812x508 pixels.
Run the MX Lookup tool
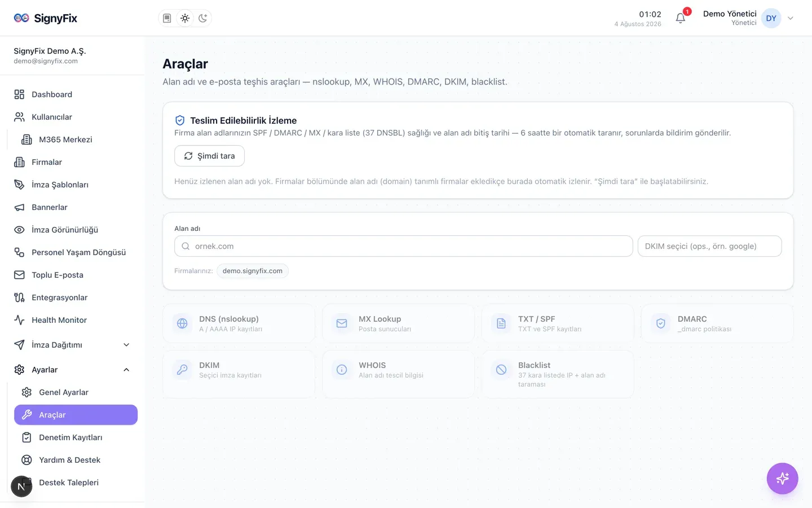398,323
